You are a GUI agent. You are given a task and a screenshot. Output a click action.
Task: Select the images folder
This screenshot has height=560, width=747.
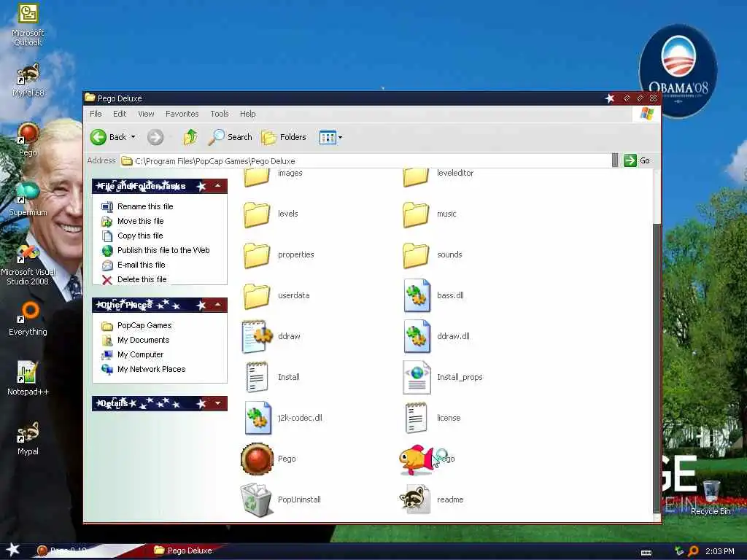click(x=273, y=176)
